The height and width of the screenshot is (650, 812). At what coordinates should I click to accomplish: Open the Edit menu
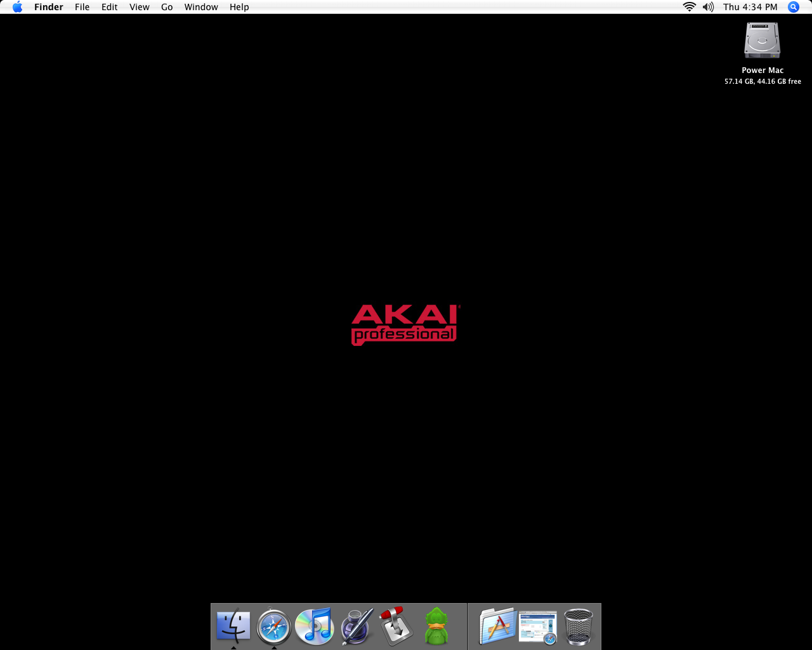coord(110,7)
